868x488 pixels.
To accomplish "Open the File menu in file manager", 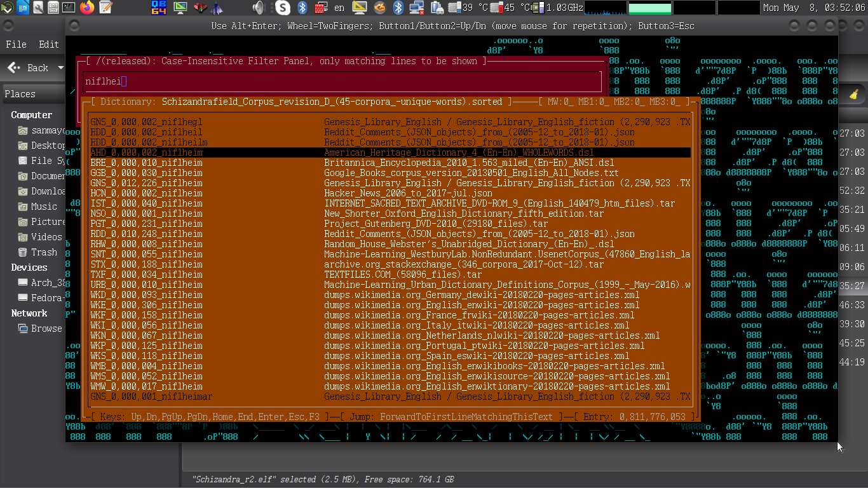I will click(16, 44).
